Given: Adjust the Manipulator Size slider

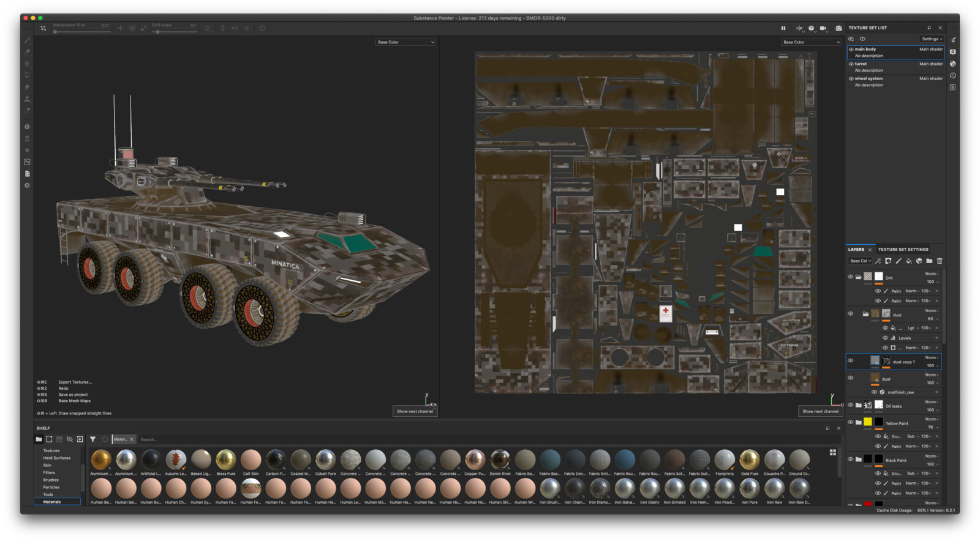Looking at the screenshot, I should coord(81,31).
